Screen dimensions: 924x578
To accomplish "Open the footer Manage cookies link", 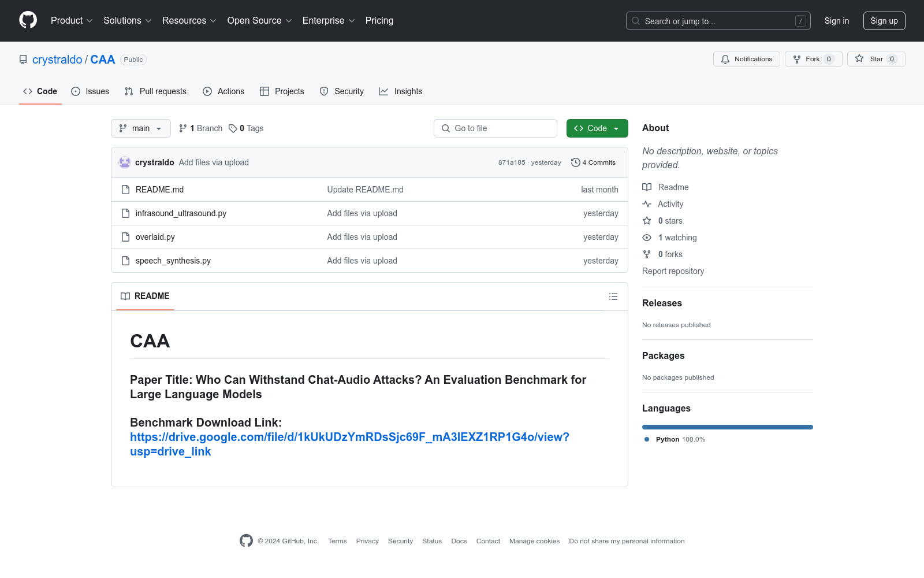I will [534, 541].
